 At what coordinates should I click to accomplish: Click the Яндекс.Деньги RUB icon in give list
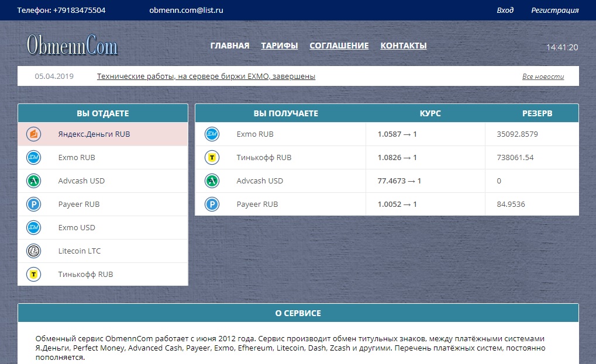coord(34,134)
